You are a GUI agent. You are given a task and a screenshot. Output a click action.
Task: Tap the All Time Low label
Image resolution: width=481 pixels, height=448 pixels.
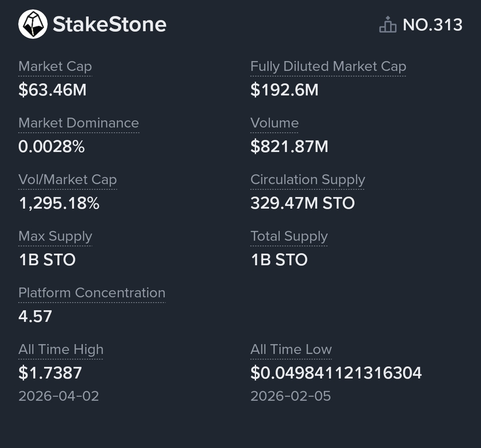click(x=291, y=349)
